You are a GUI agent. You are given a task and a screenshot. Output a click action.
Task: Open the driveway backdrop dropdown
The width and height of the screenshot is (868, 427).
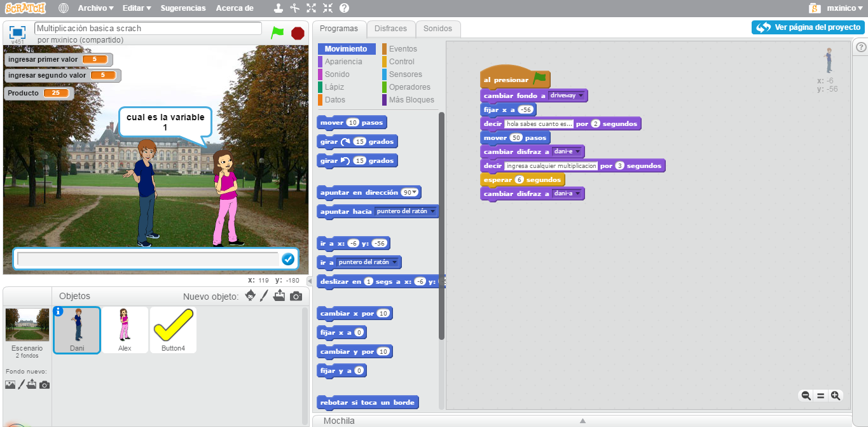(x=581, y=95)
